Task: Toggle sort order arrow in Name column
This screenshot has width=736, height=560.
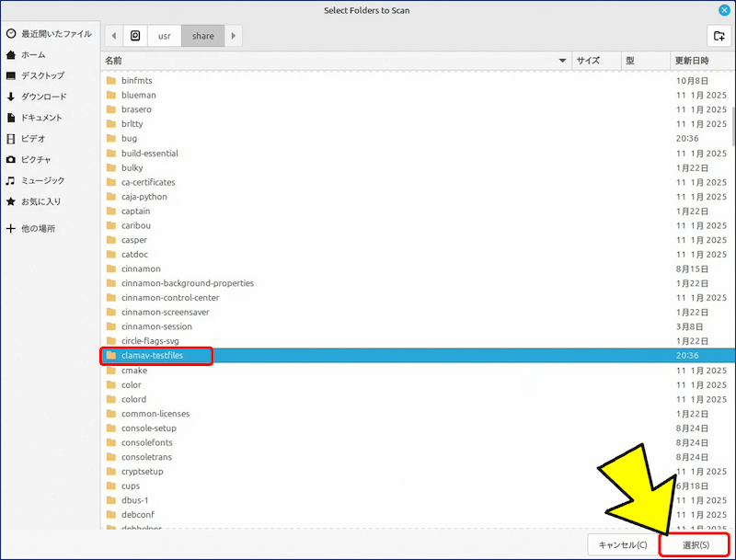Action: point(562,61)
